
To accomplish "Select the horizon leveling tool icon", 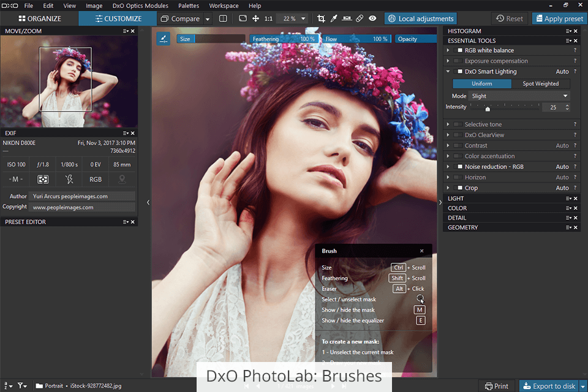I will [x=347, y=18].
